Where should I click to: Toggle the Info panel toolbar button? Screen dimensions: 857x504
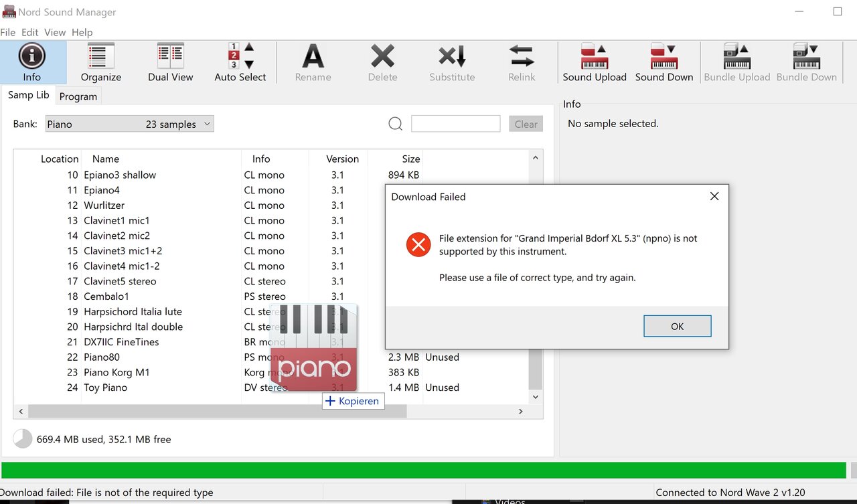32,62
